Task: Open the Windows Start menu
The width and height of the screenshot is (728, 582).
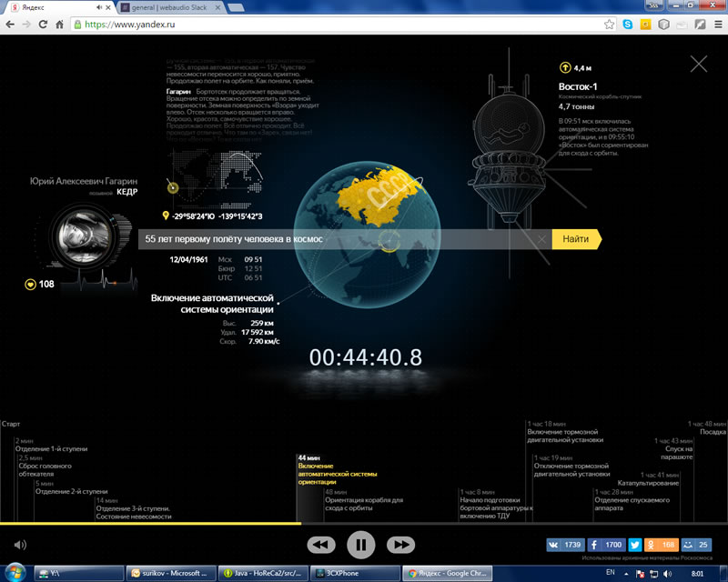Action: 15,573
